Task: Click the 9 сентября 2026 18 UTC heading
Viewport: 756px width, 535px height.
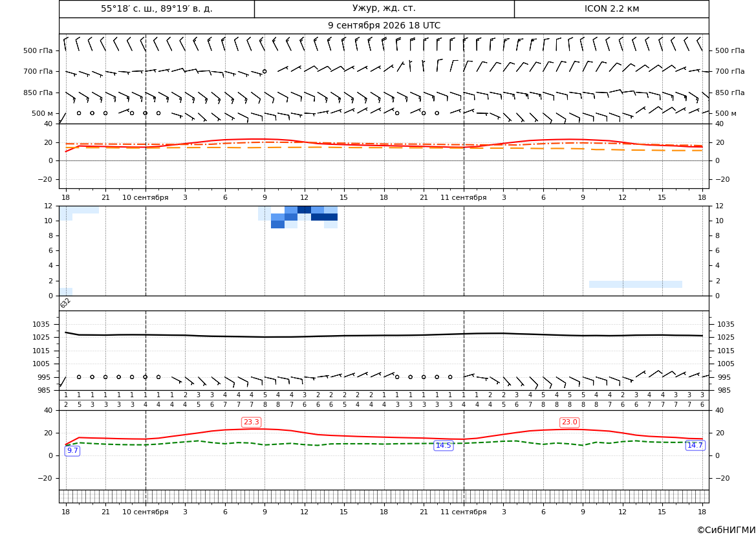Action: point(383,26)
